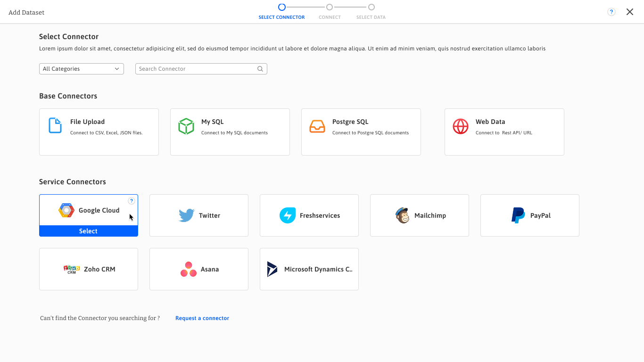This screenshot has height=362, width=644.
Task: Open the All Categories dropdown
Action: (x=82, y=69)
